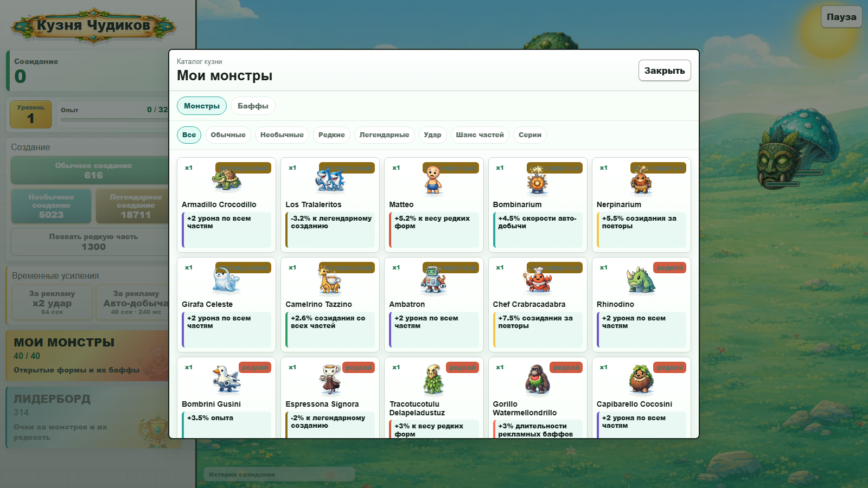Click the Girafa Celeste name text

point(207,304)
